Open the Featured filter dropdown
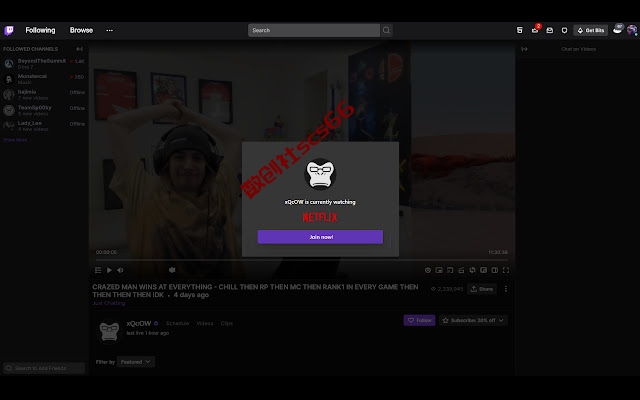640x400 pixels. click(x=136, y=362)
